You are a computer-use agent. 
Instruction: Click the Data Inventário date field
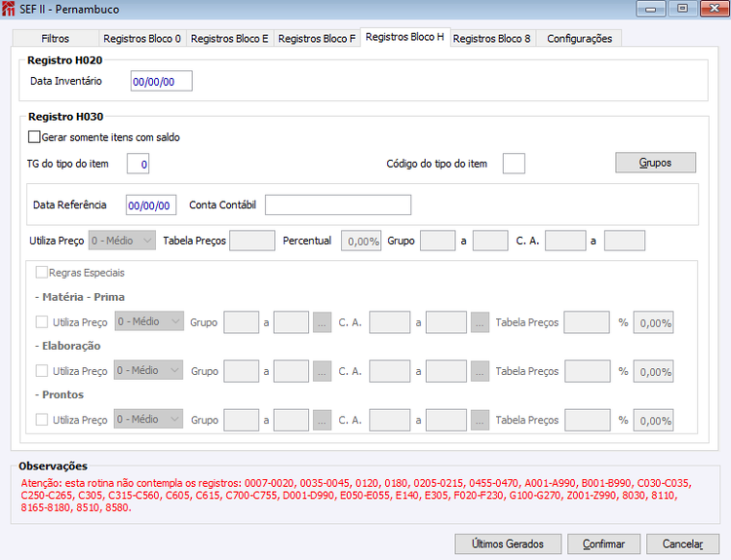click(x=161, y=81)
